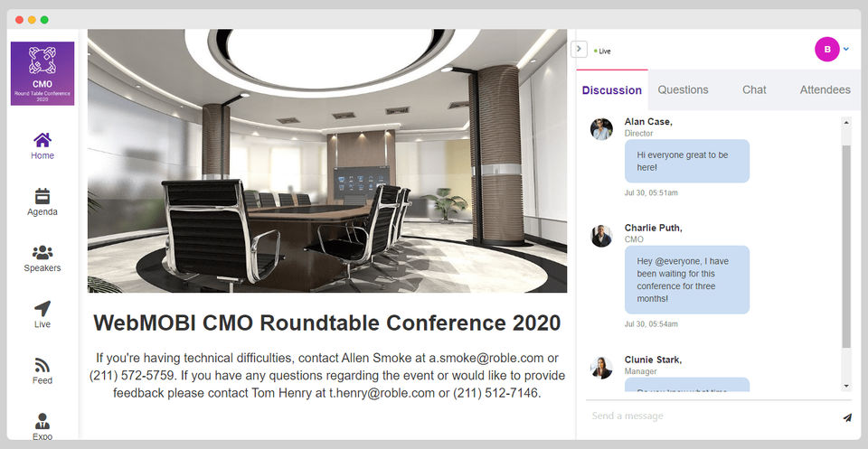Image resolution: width=868 pixels, height=449 pixels.
Task: Go to the Live paper-plane icon
Action: click(x=42, y=309)
